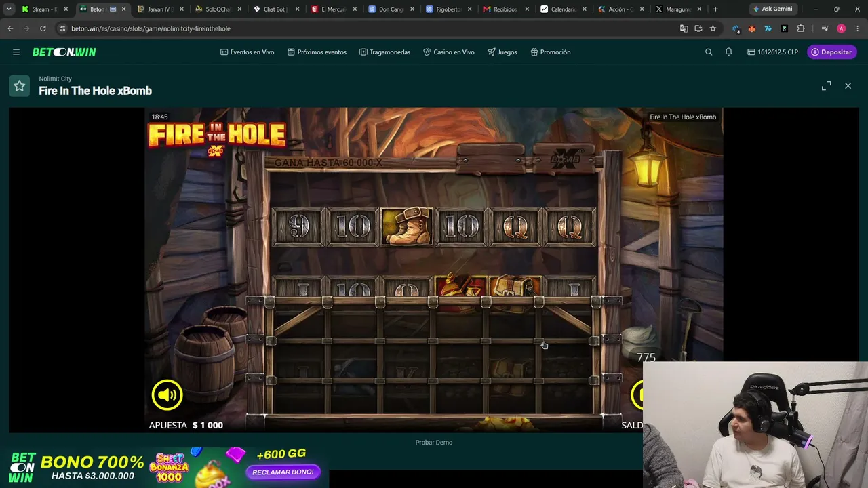The image size is (868, 488).
Task: Click the BETON.WIN logo
Action: coord(64,52)
